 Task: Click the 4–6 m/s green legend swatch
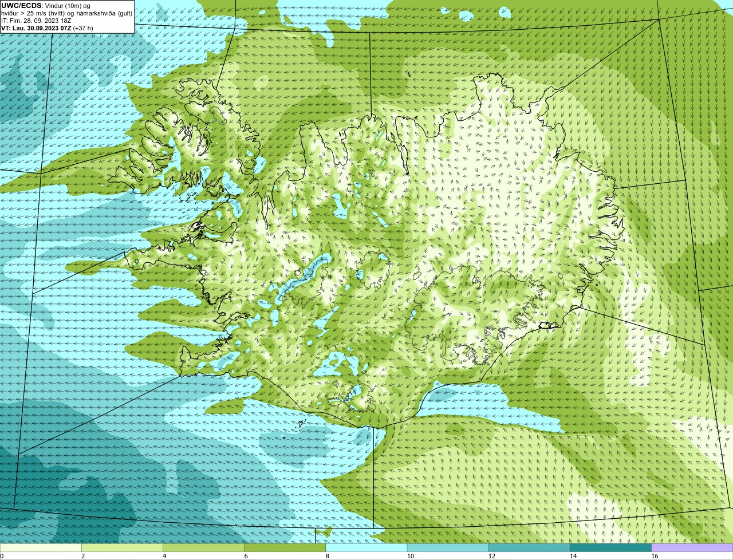tap(204, 548)
